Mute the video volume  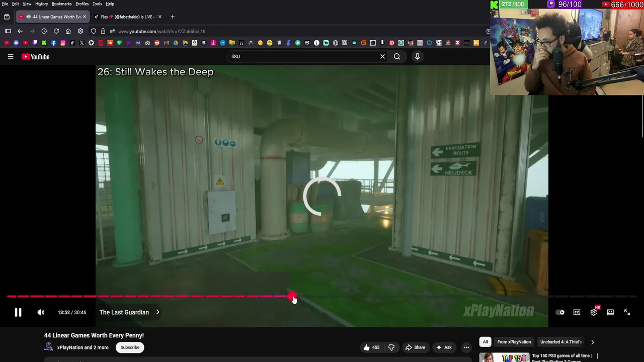41,312
